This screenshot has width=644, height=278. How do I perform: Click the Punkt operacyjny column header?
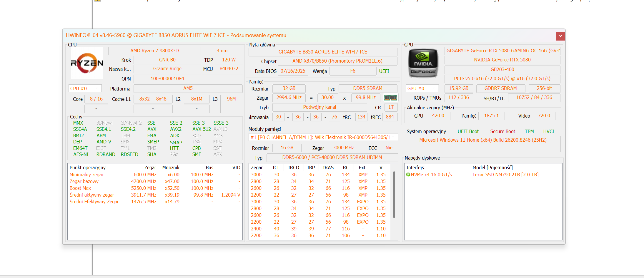tap(88, 168)
